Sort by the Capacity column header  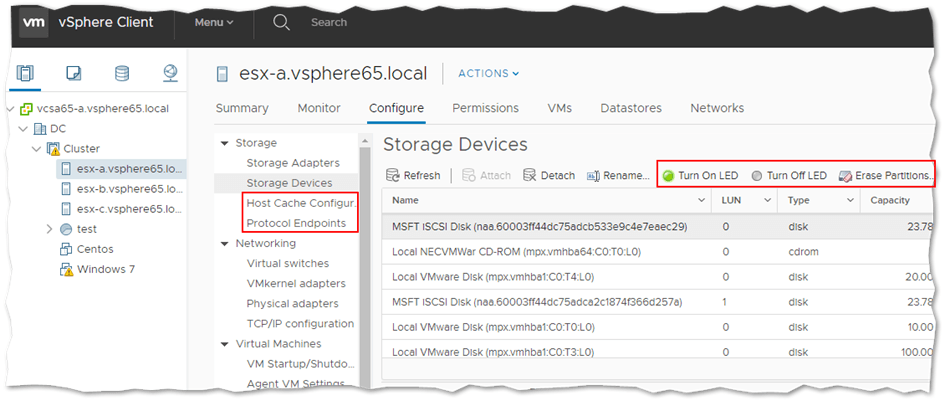pos(890,200)
